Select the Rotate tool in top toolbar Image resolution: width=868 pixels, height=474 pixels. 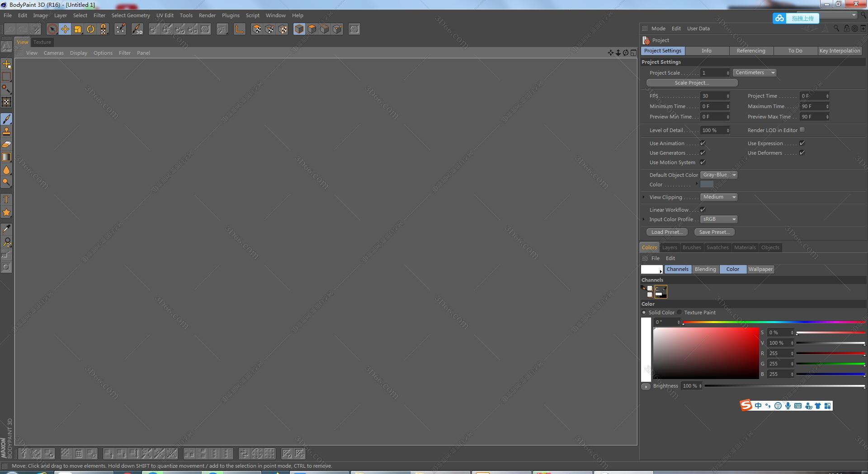click(90, 29)
